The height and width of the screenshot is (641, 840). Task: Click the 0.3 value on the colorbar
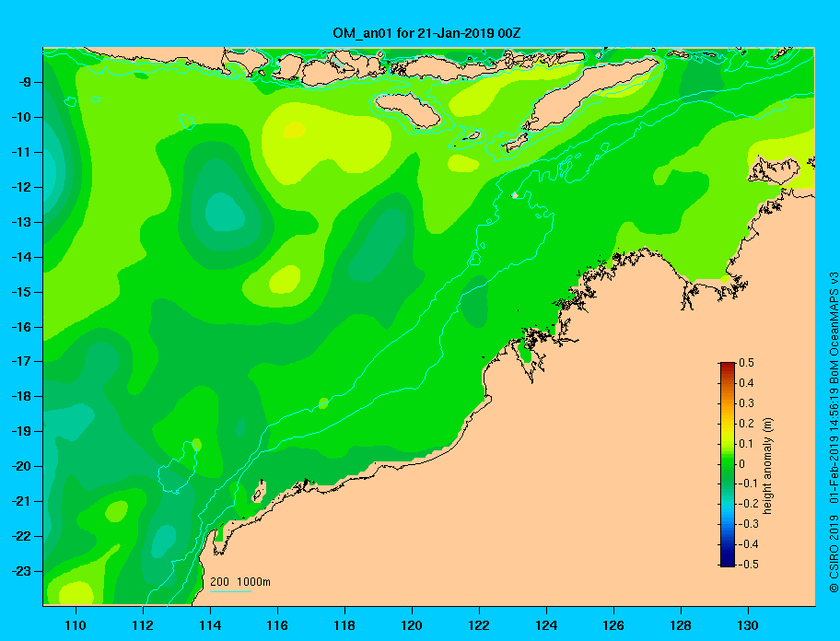pos(746,403)
